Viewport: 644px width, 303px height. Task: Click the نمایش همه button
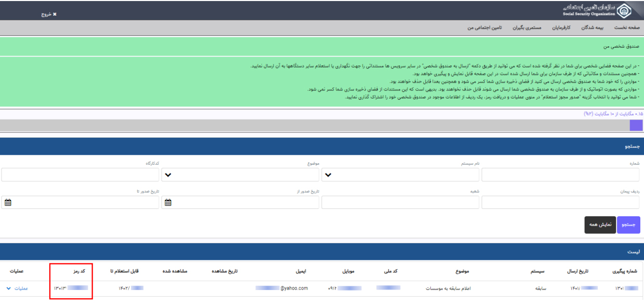pos(600,225)
